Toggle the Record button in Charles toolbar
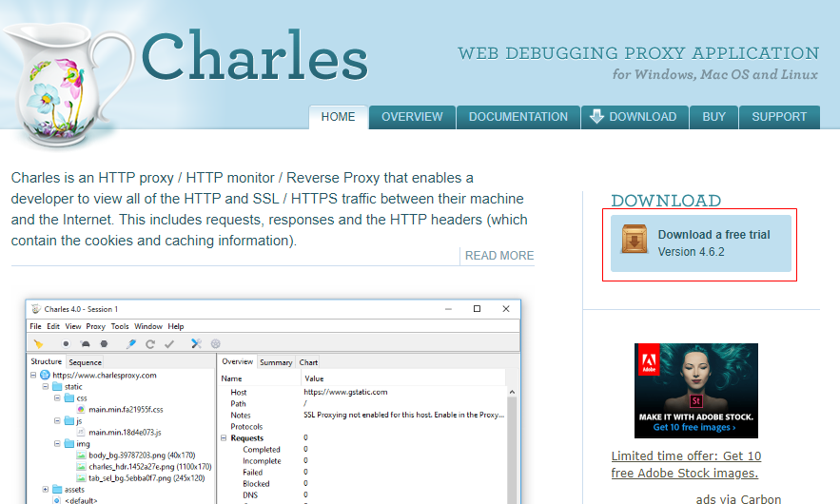 tap(66, 343)
